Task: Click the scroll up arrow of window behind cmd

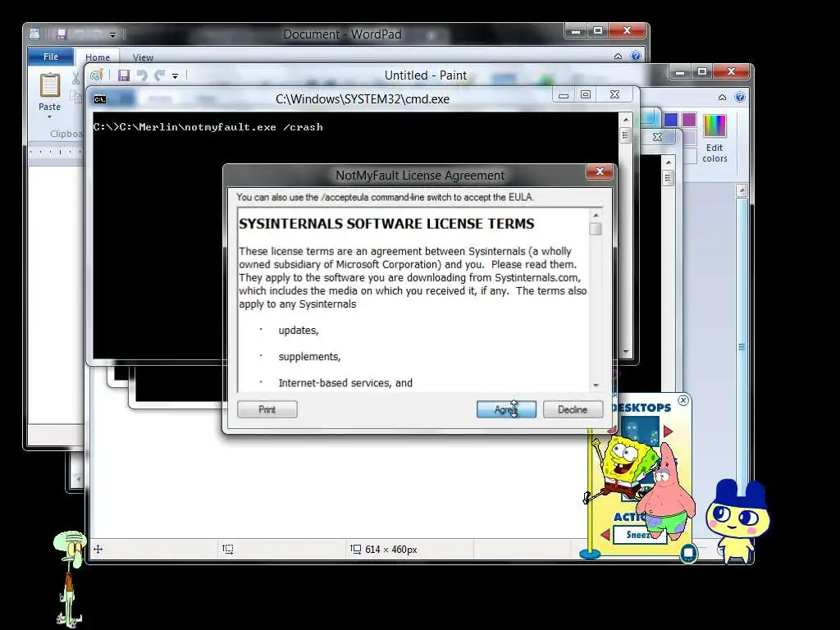Action: coord(668,162)
